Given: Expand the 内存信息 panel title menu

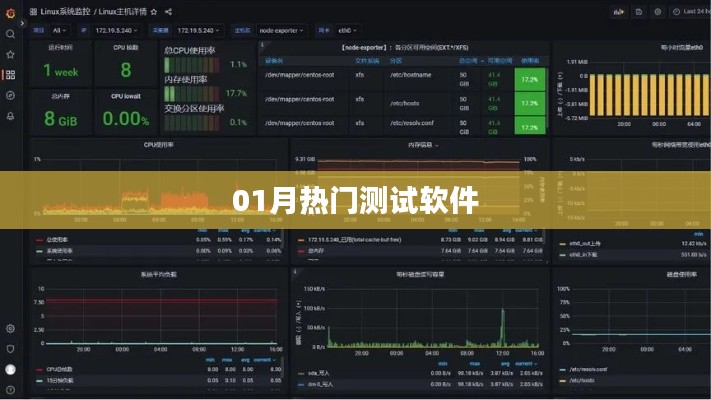Looking at the screenshot, I should pos(423,145).
